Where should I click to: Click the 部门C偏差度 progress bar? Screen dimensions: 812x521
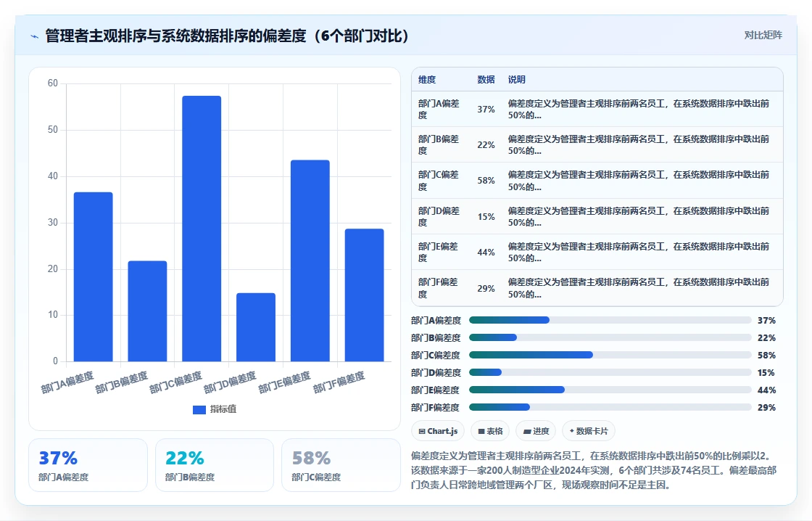[610, 355]
